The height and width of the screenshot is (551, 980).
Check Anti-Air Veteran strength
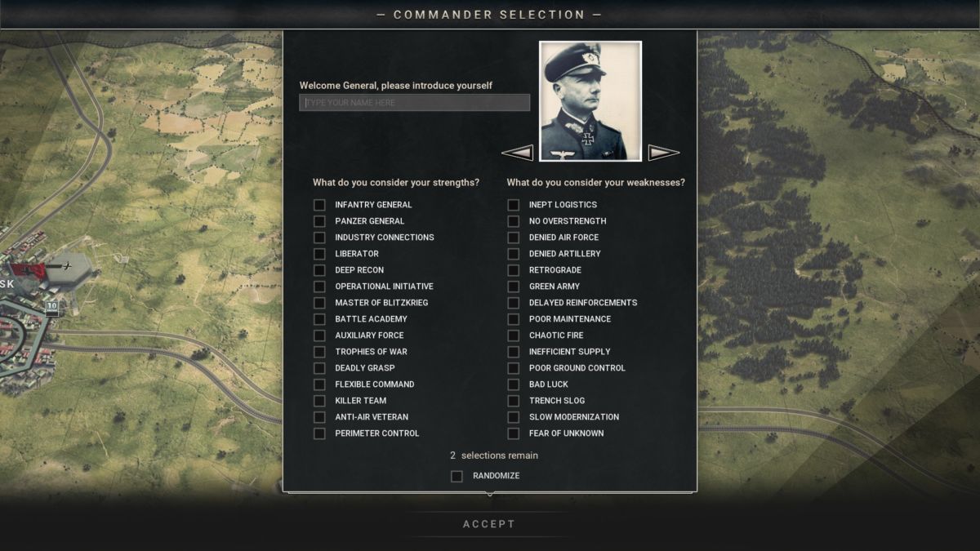[x=319, y=417]
